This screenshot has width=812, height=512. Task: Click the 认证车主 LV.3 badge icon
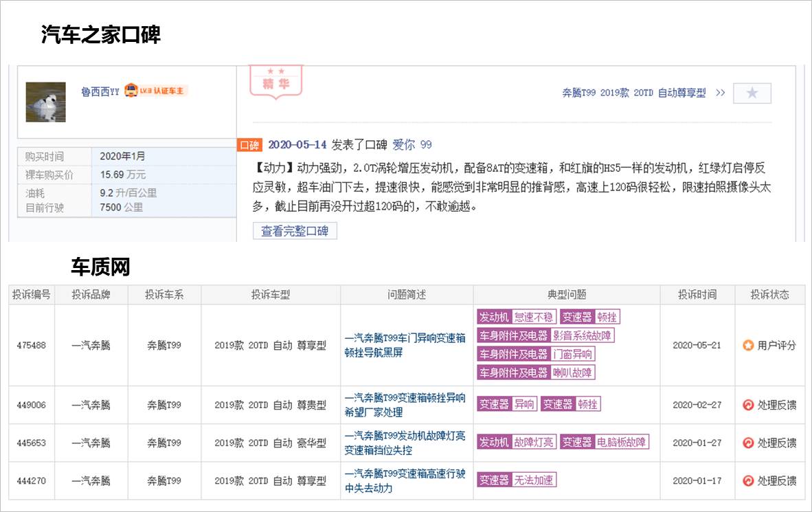(x=157, y=91)
